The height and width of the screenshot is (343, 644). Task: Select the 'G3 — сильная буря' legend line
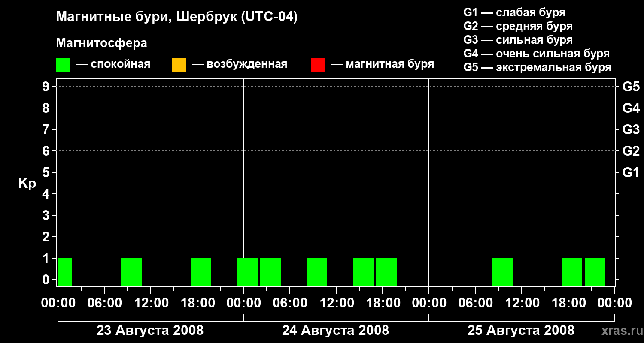tap(518, 40)
